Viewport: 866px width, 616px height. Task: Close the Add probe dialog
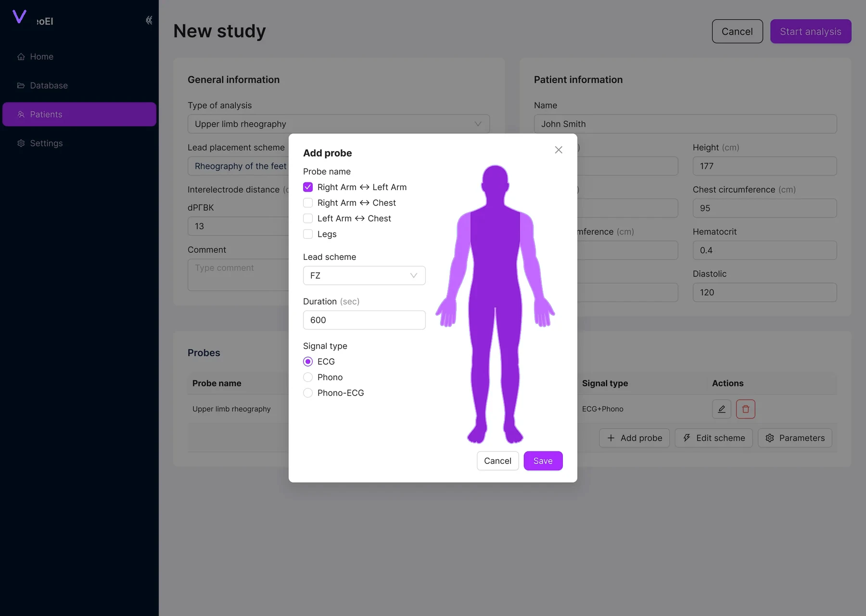point(558,150)
